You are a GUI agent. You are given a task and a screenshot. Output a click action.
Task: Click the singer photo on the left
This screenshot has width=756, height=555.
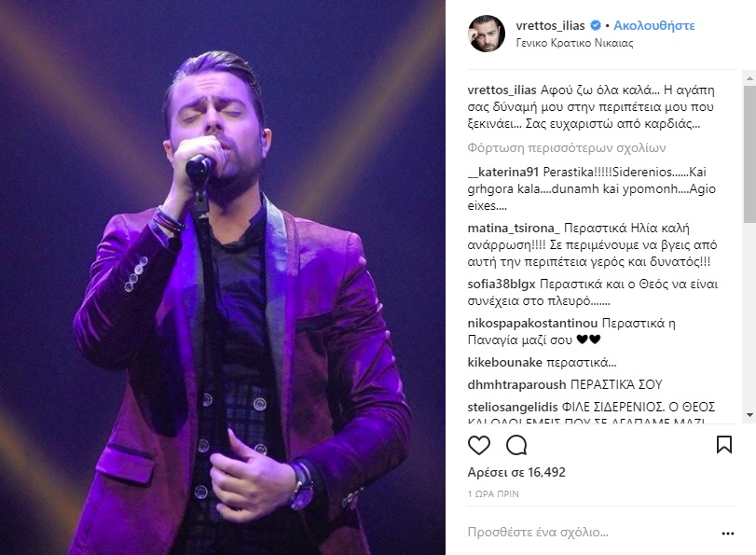click(x=222, y=278)
